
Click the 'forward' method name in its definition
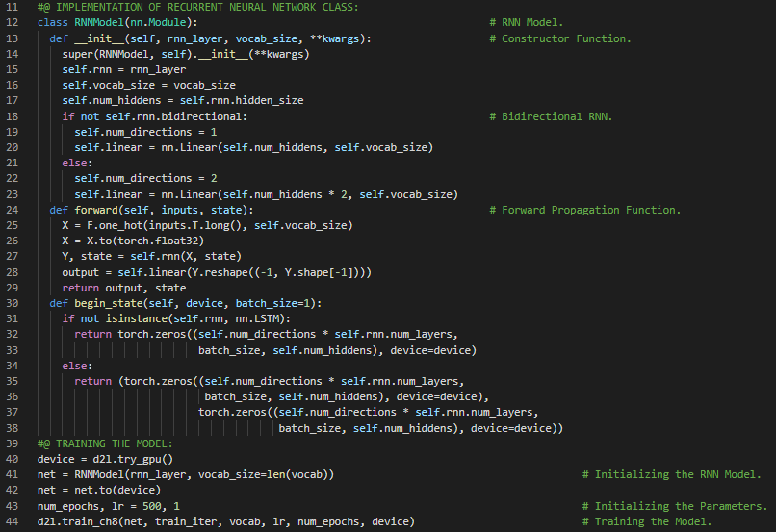94,210
